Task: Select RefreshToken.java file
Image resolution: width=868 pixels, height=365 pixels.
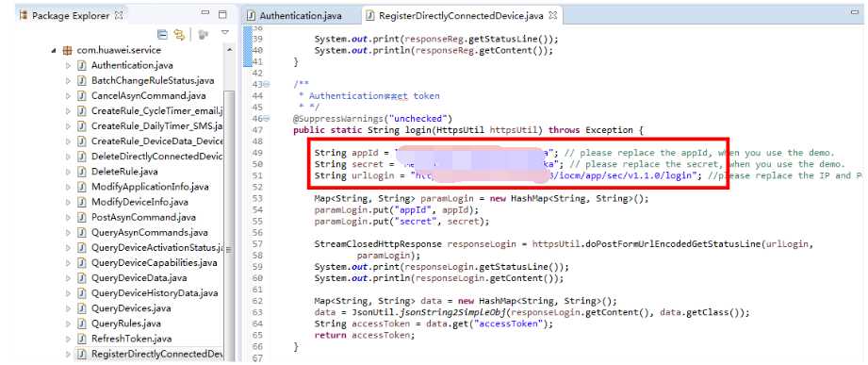Action: (131, 339)
